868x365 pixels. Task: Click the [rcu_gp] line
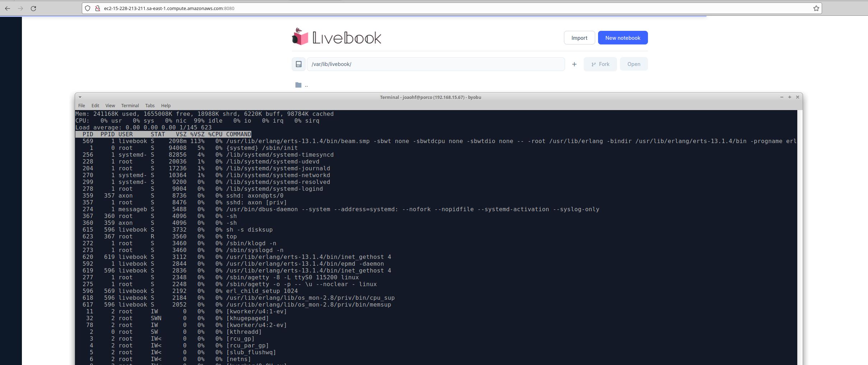click(x=165, y=338)
